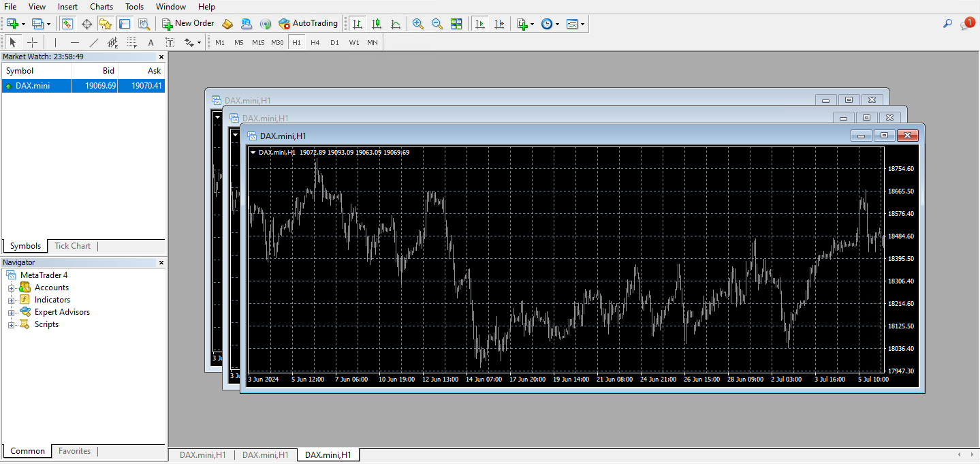The width and height of the screenshot is (980, 464).
Task: Open the Strategy Tester
Action: (x=144, y=23)
